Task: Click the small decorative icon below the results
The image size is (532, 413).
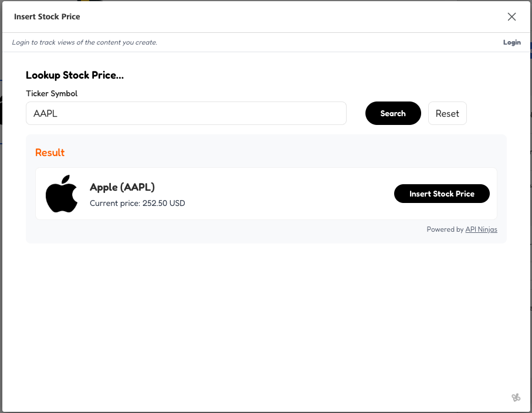Action: (517, 397)
